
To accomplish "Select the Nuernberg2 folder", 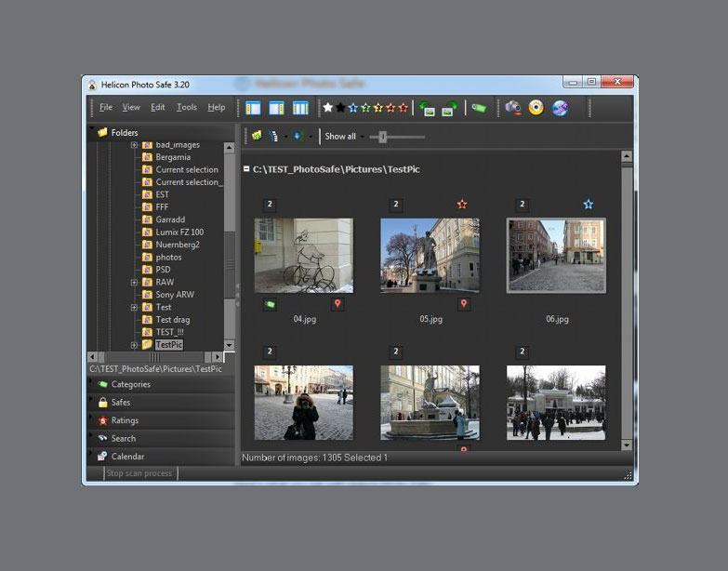I will click(178, 245).
